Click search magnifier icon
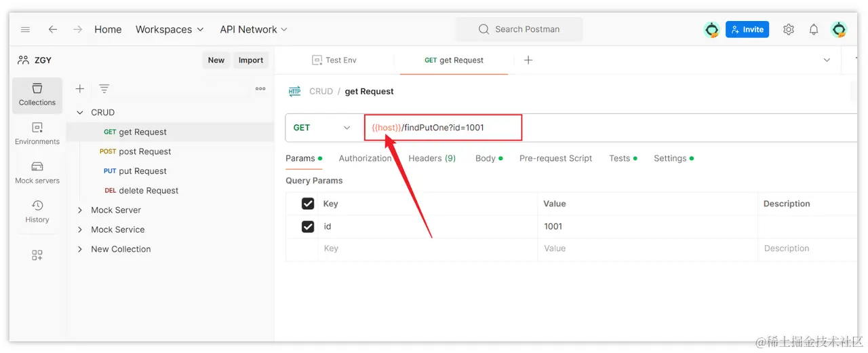The width and height of the screenshot is (868, 353). click(x=484, y=29)
